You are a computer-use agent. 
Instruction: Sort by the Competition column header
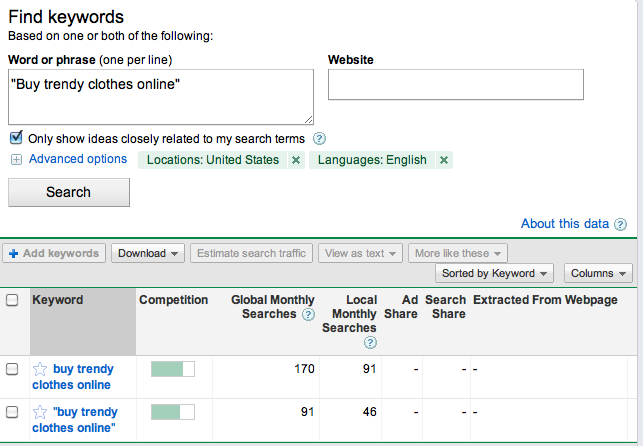[173, 300]
